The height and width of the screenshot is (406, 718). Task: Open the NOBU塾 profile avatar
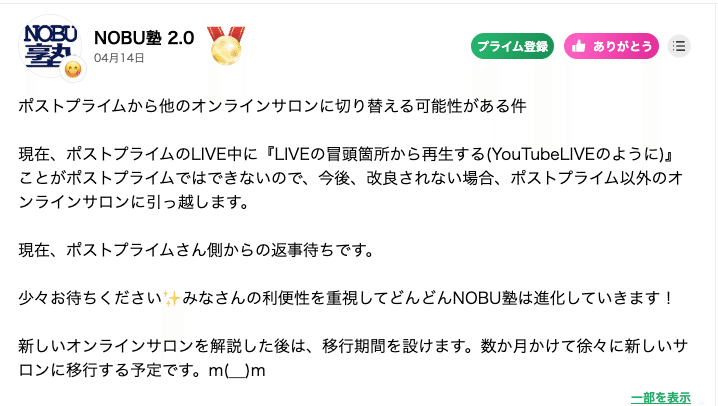[50, 46]
